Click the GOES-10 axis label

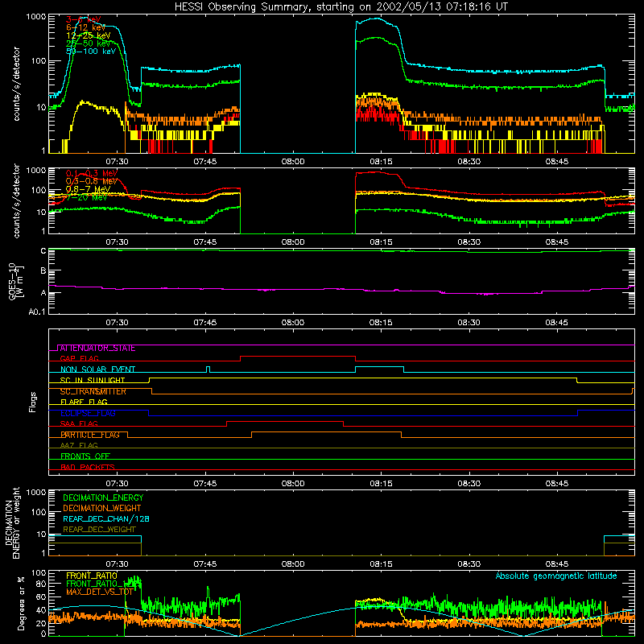[x=12, y=281]
